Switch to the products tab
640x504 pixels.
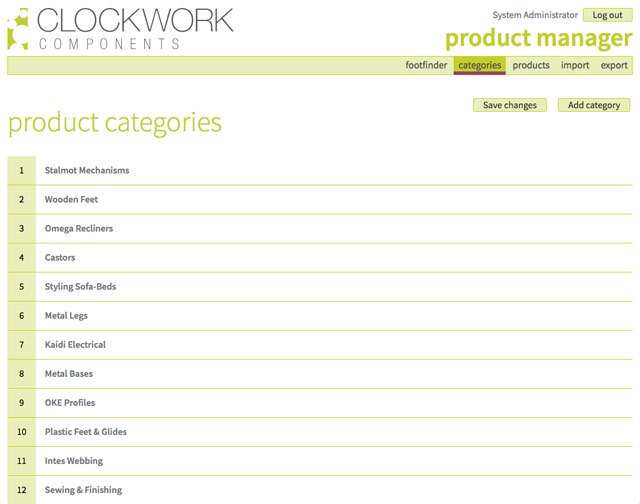click(x=531, y=65)
